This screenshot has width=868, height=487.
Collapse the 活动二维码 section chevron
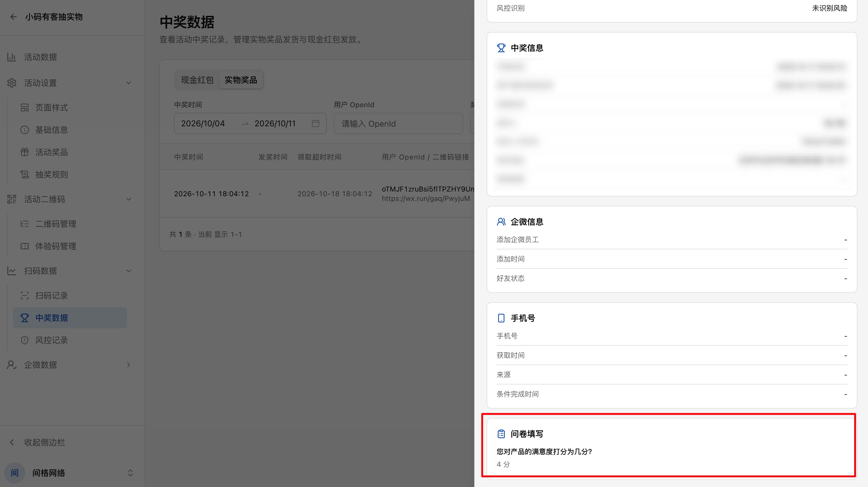(129, 199)
